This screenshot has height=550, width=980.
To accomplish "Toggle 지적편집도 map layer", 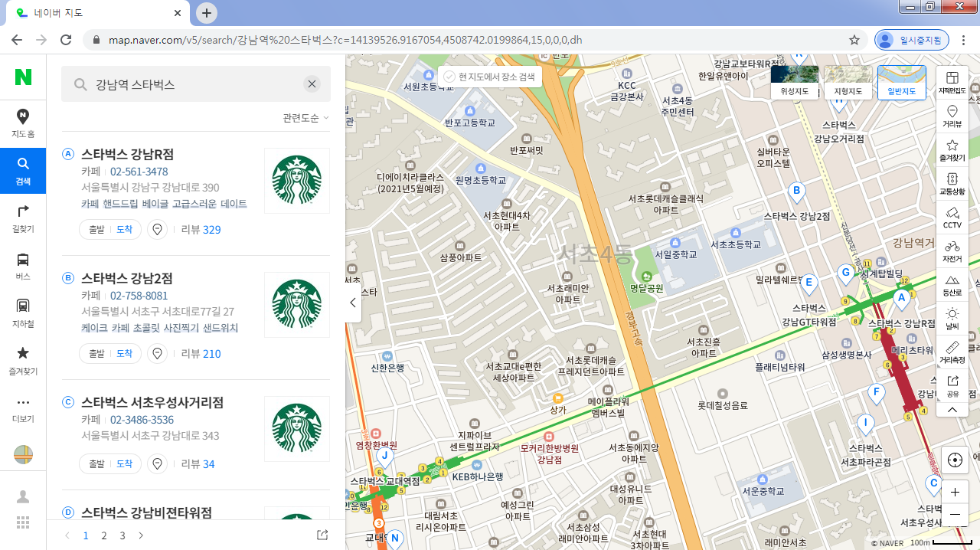I will (952, 83).
